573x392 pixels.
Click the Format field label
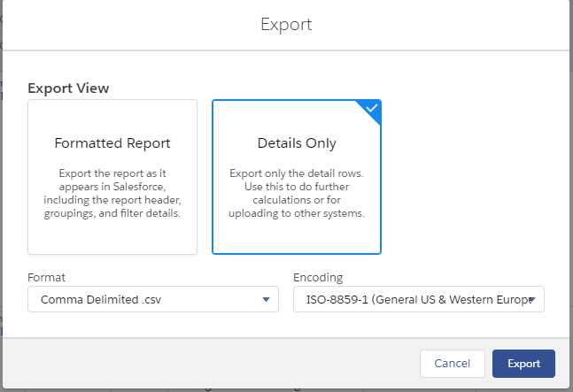coord(47,277)
